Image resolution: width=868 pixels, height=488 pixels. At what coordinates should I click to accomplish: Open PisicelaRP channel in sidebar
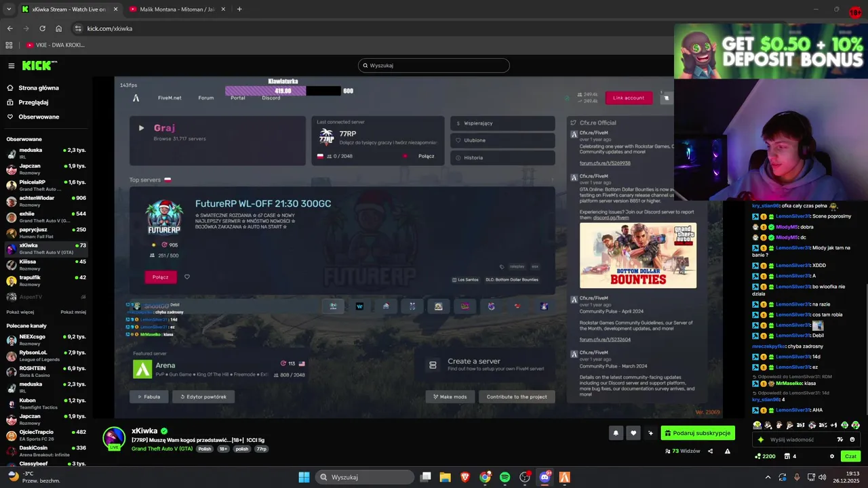coord(46,185)
